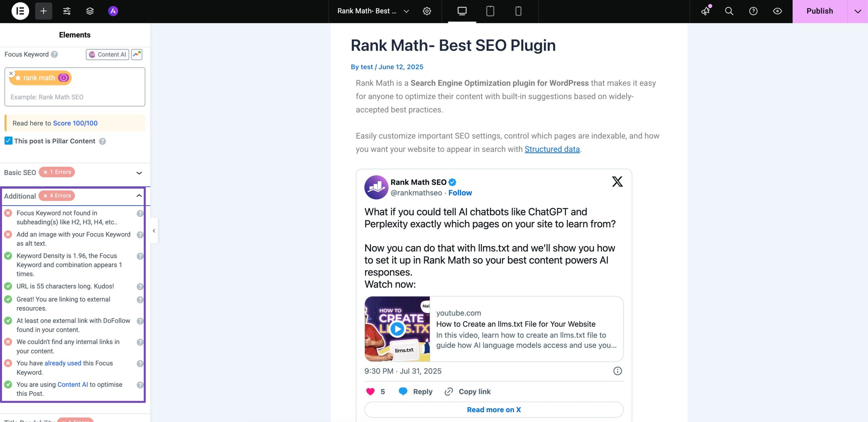The image size is (868, 422).
Task: Expand the Basic SEO section
Action: click(x=139, y=173)
